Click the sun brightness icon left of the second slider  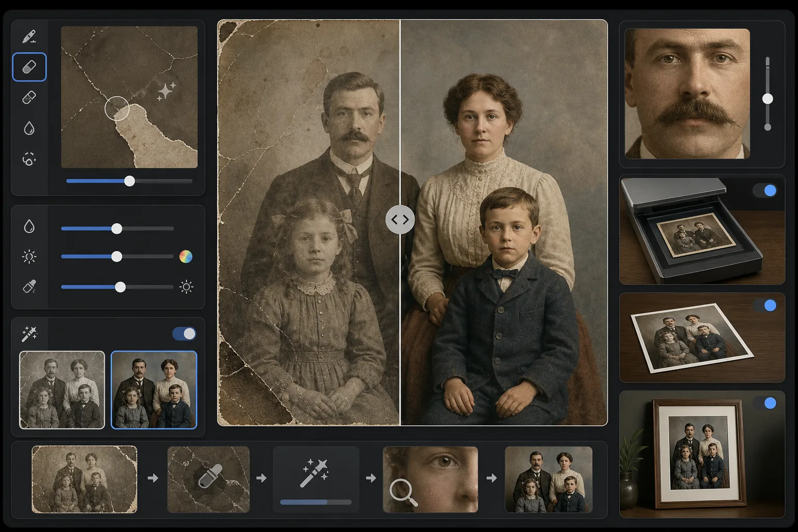pyautogui.click(x=29, y=257)
